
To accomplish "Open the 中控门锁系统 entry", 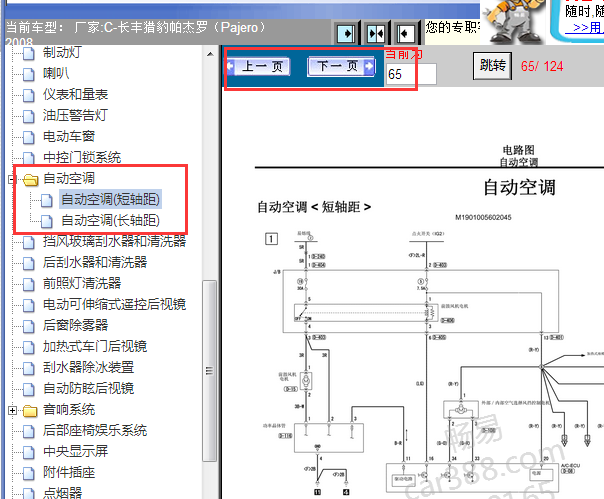I will (x=82, y=157).
